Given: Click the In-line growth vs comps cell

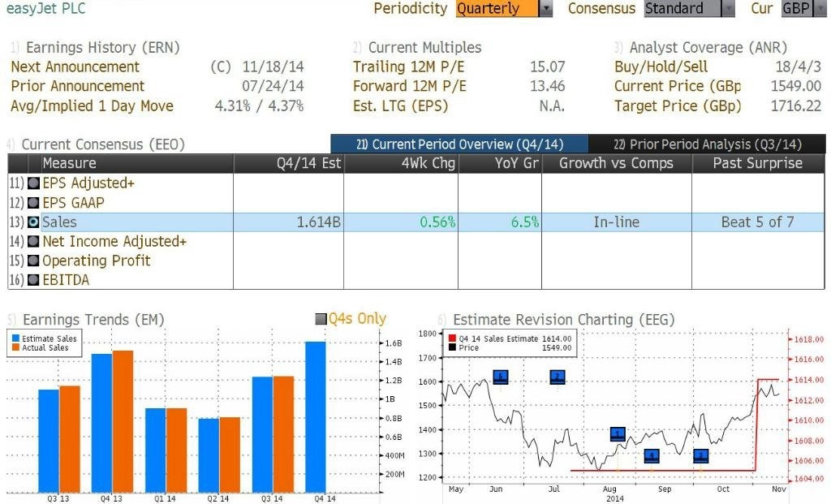Looking at the screenshot, I should pyautogui.click(x=617, y=222).
